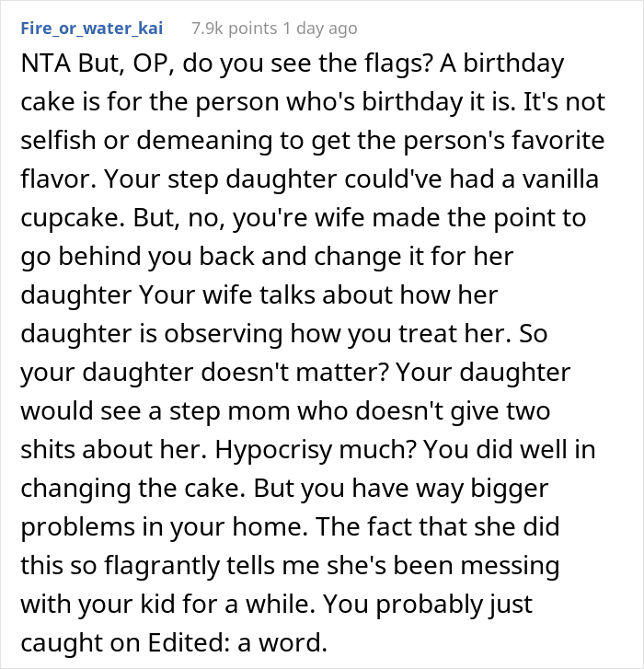Click the word 'flagrantly' in the comment
This screenshot has width=644, height=669.
(162, 566)
